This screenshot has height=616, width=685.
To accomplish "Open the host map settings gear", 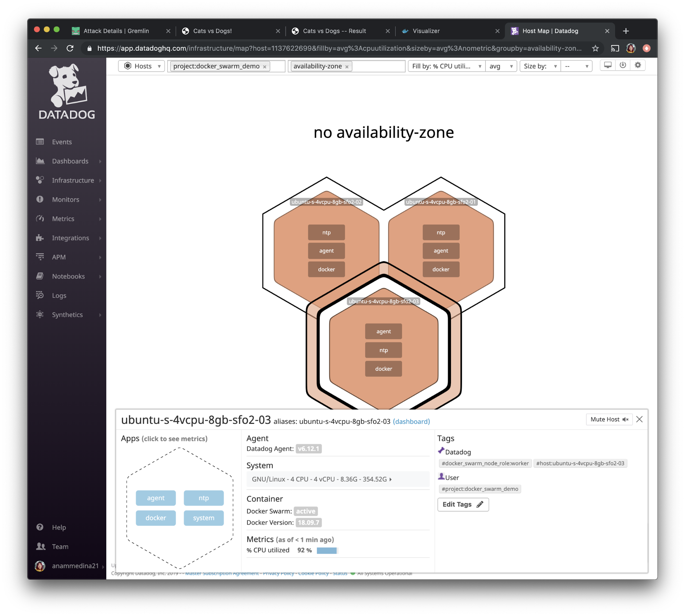I will click(638, 65).
